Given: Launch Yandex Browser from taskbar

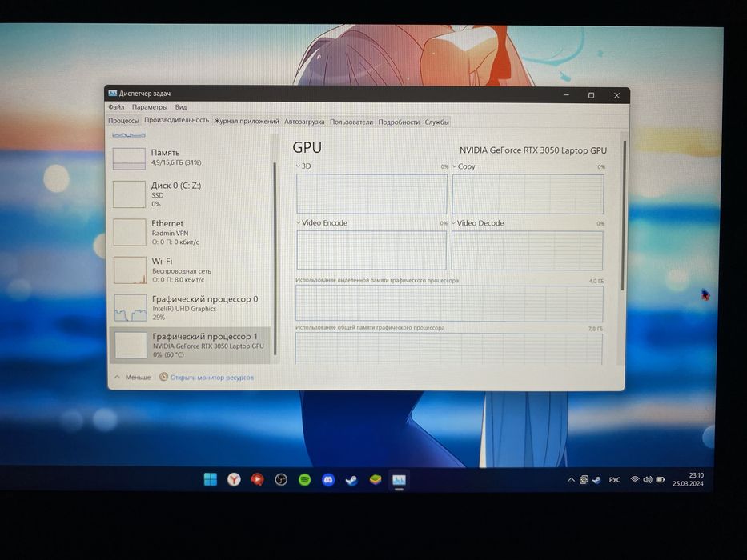Looking at the screenshot, I should coord(234,479).
